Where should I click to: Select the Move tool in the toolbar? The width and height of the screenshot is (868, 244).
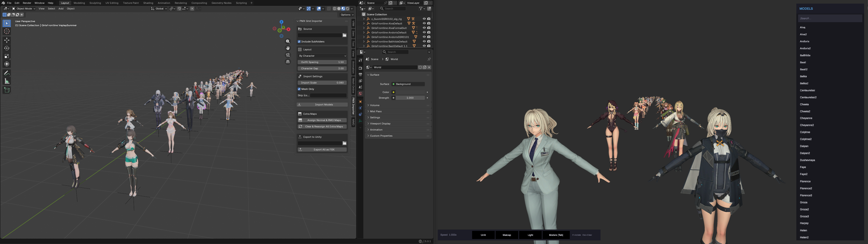(x=7, y=40)
